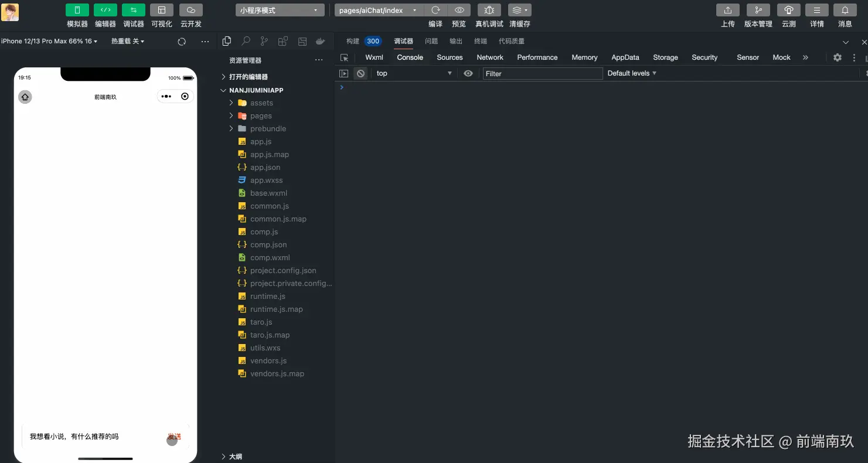
Task: Toggle the Editor (编辑器) panel button
Action: tap(105, 10)
